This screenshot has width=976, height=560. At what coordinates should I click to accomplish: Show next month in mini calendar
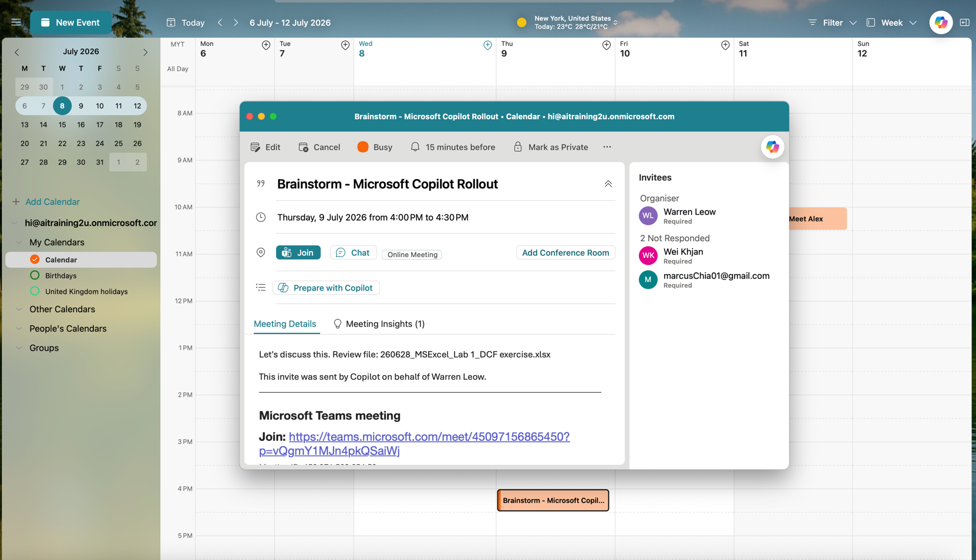(x=145, y=52)
